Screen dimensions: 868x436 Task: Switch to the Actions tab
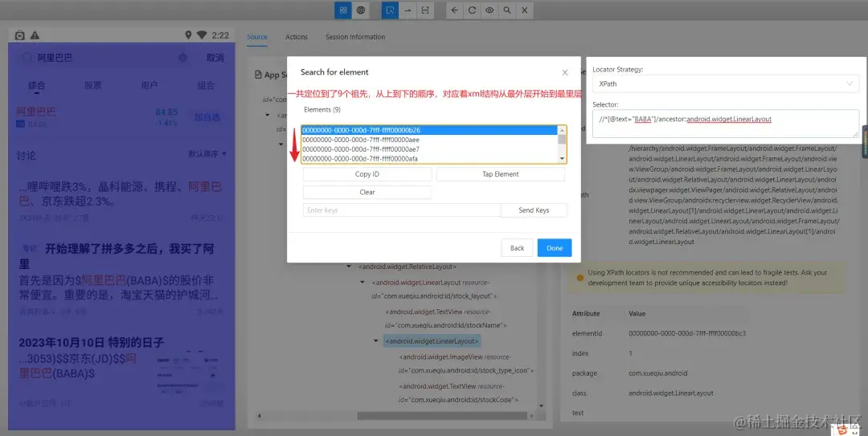(296, 37)
